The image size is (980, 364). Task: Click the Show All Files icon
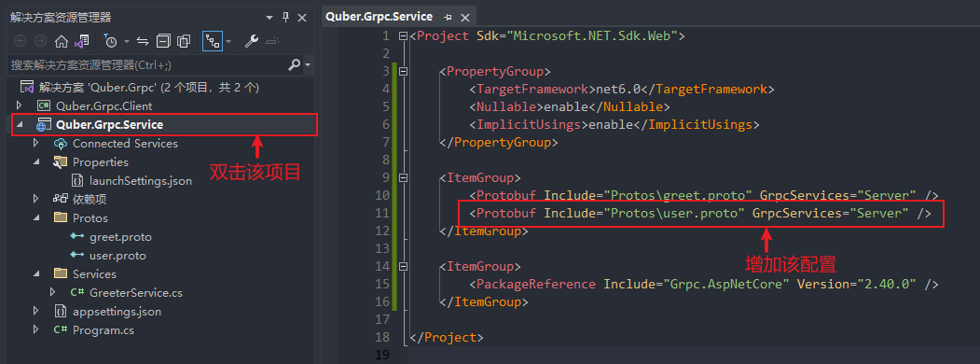pyautogui.click(x=184, y=41)
